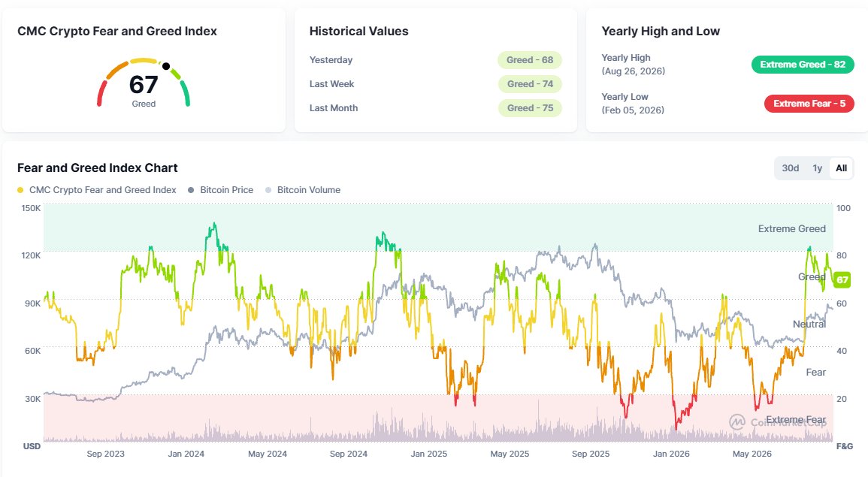Screen dimensions: 868x477
Task: Click the Yearly High and Low heading
Action: (661, 32)
